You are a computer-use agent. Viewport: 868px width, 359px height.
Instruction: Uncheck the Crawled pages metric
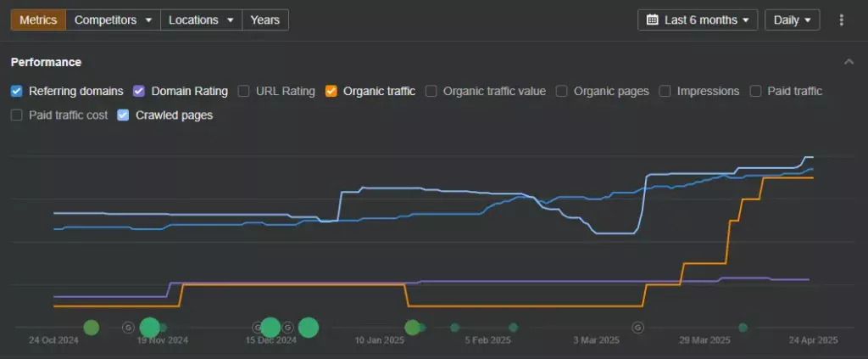coord(124,115)
